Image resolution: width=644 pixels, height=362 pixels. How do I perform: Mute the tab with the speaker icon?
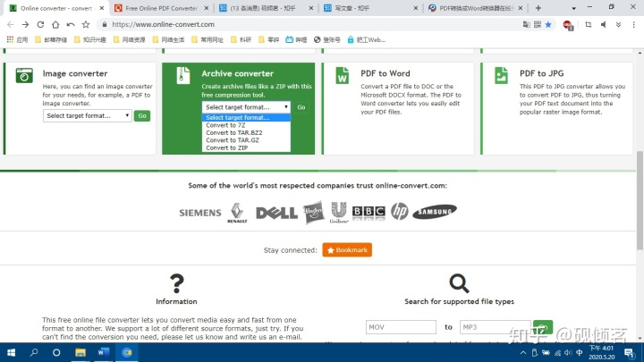604,25
